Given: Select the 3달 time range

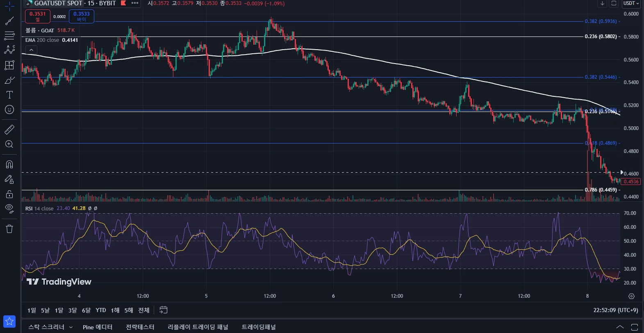Looking at the screenshot, I should 73,310.
